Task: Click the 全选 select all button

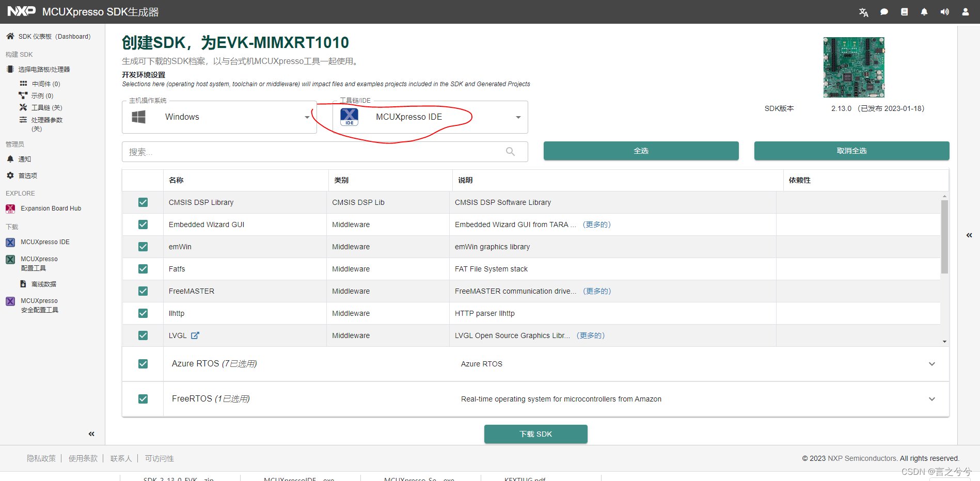Action: tap(641, 151)
